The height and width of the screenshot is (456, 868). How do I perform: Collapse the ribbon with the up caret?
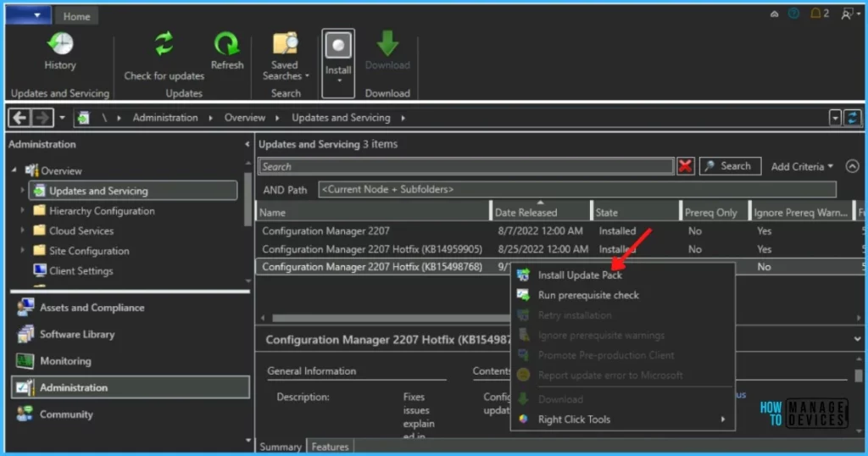pyautogui.click(x=775, y=14)
